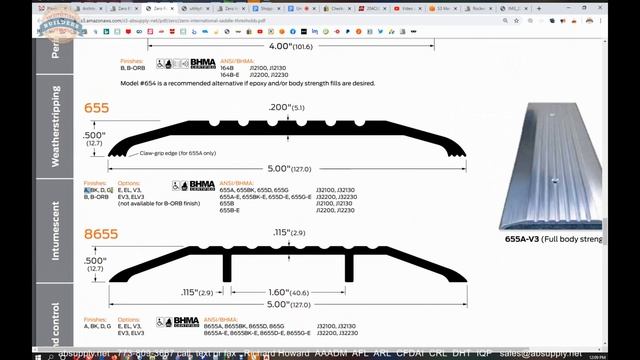640x360 pixels.
Task: Click the highlighted A finish under 655
Action: pos(86,190)
